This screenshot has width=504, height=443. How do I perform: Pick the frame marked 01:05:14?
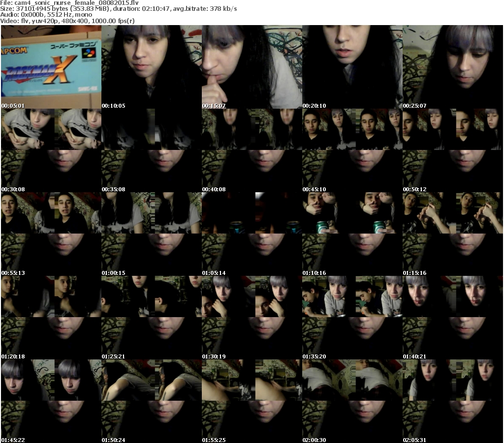(252, 234)
